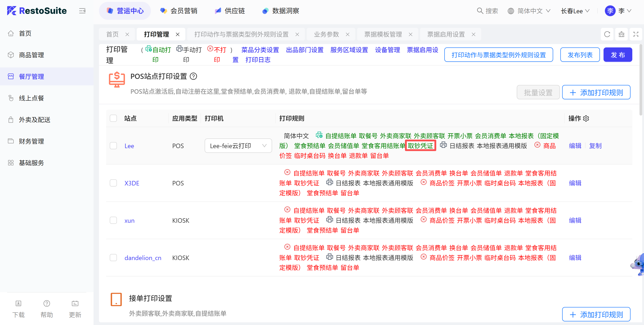
Task: Select the checkbox for X3DE station
Action: (x=113, y=183)
